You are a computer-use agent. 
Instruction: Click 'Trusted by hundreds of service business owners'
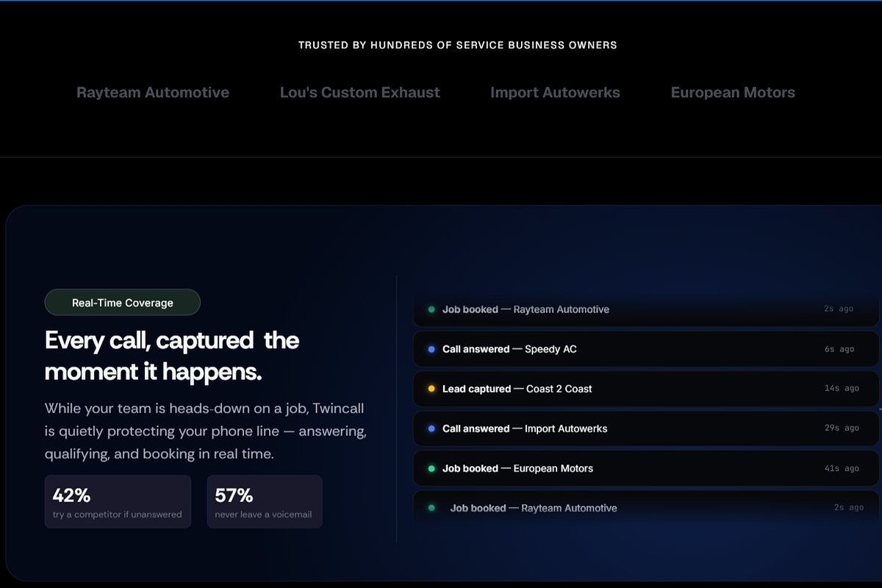pyautogui.click(x=457, y=45)
